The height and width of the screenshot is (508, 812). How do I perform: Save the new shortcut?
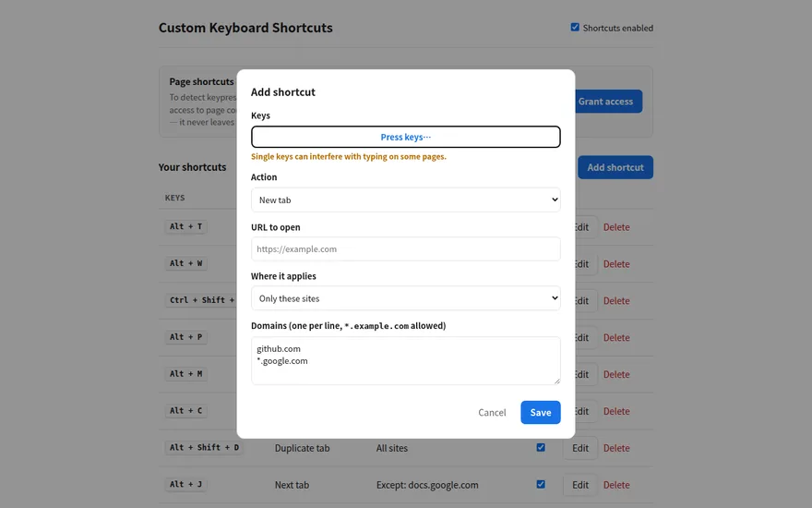540,412
